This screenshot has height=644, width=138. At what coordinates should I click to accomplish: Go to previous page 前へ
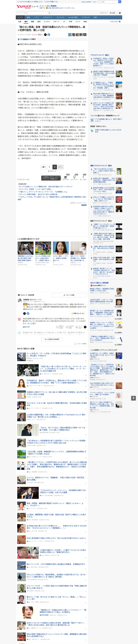(43, 167)
